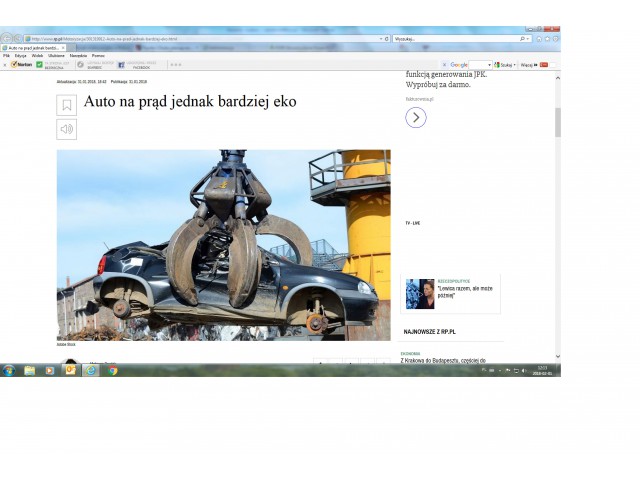Click the Facebook icon in Norton toolbar
640x480 pixels.
pos(121,64)
